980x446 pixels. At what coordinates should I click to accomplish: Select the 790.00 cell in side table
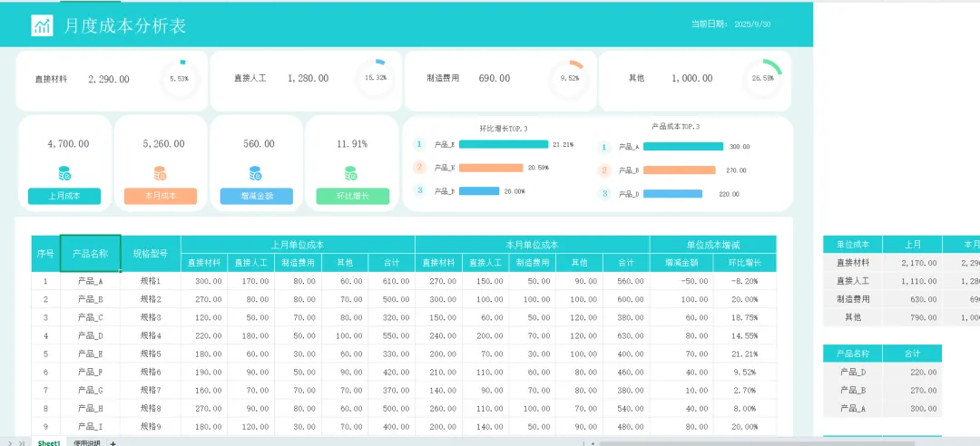tap(913, 317)
